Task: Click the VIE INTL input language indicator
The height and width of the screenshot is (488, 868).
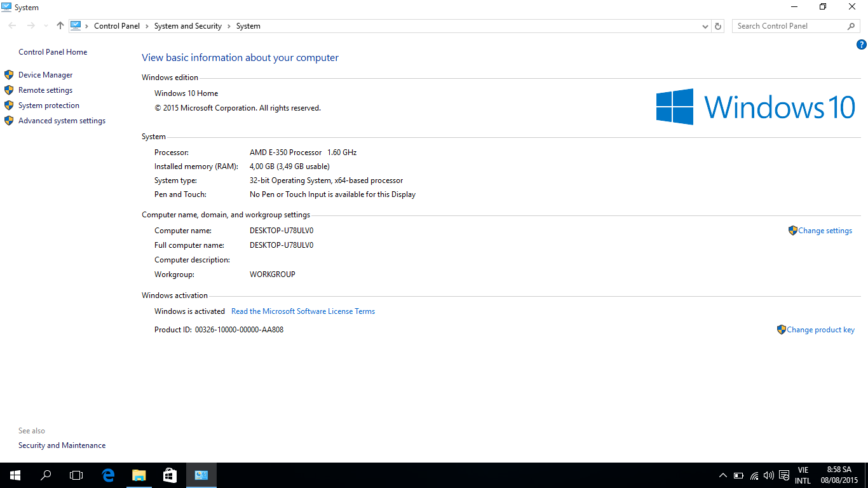Action: [803, 475]
